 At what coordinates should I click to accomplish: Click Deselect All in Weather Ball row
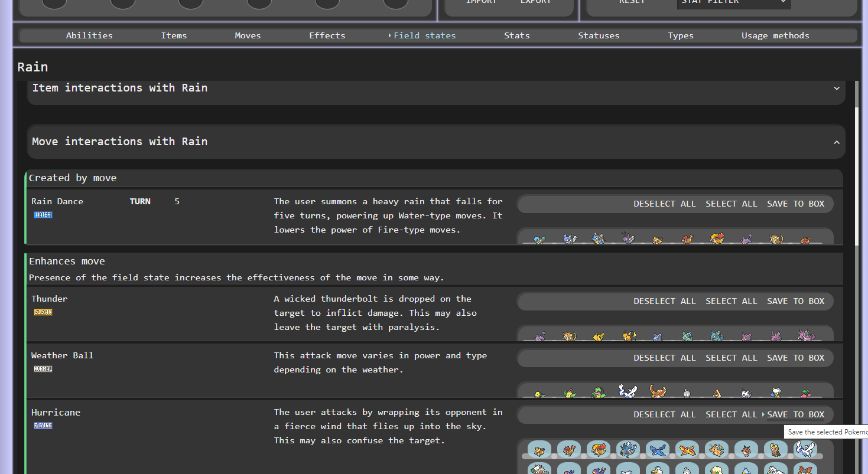[665, 358]
